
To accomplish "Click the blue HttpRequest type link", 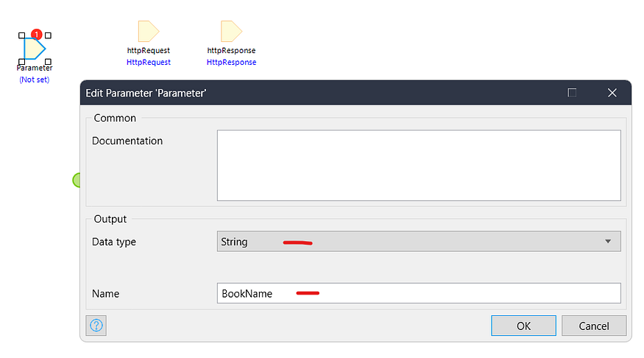I will pos(149,63).
